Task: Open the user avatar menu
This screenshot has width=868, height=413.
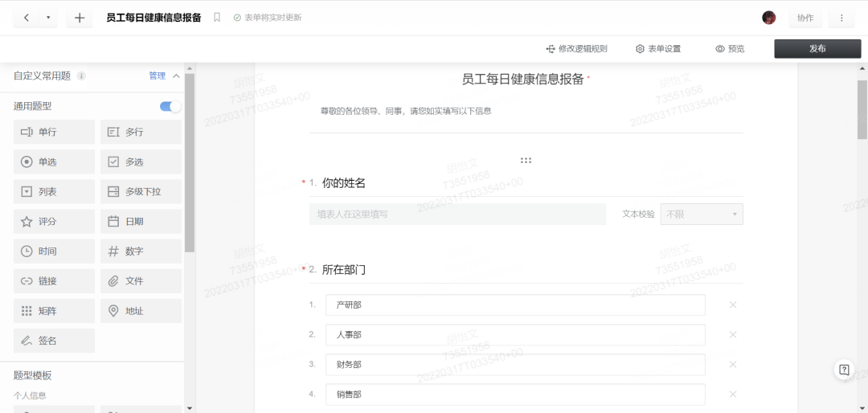Action: click(x=769, y=18)
